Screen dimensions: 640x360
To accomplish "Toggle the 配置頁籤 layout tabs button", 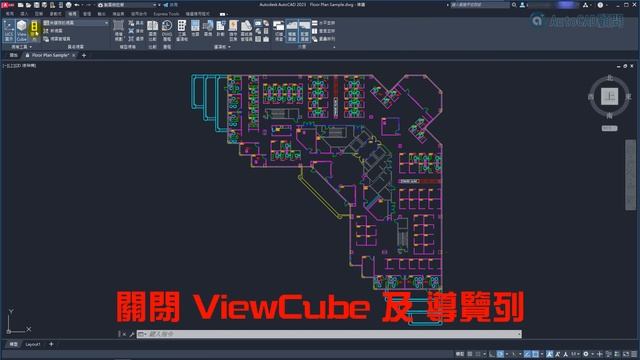I will (304, 31).
